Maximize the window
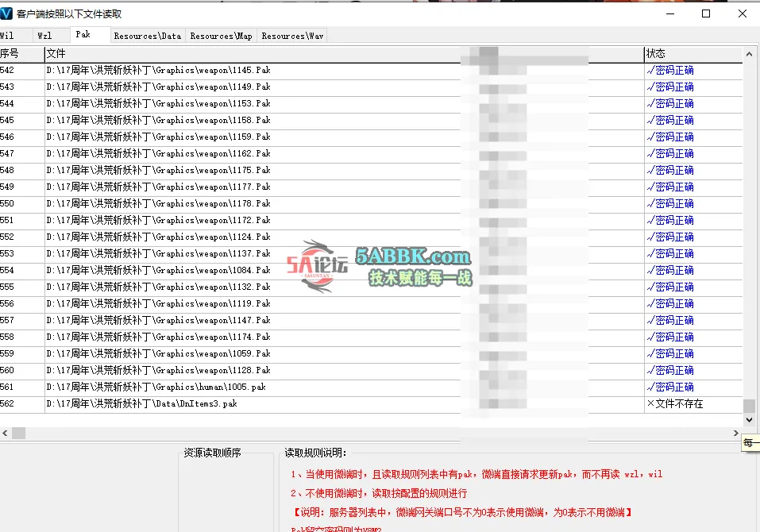 pos(706,13)
